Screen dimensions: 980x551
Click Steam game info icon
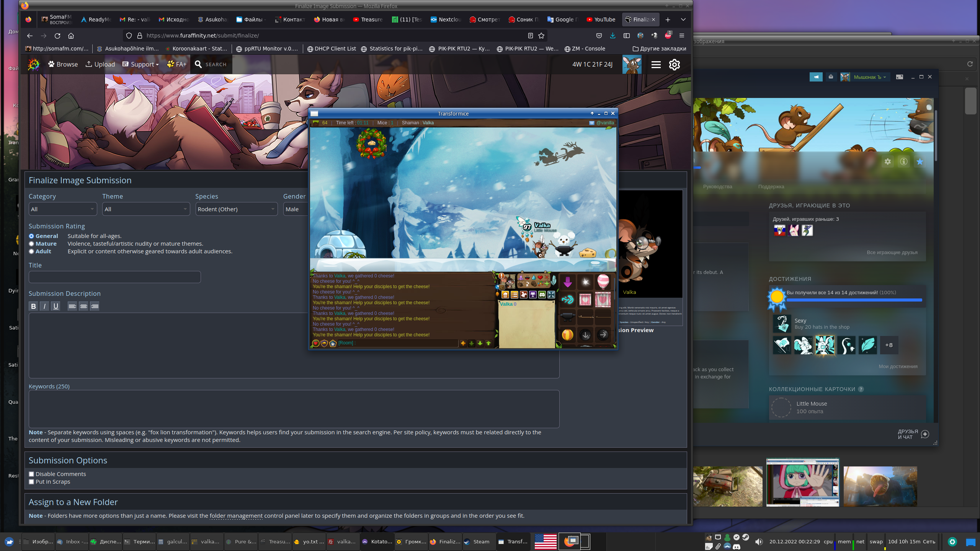(904, 161)
